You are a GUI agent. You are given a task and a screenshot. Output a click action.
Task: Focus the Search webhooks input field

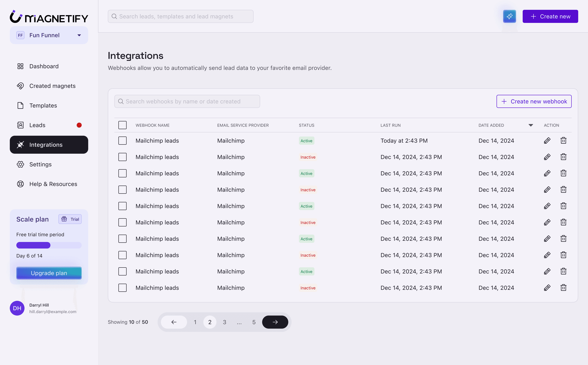[187, 101]
